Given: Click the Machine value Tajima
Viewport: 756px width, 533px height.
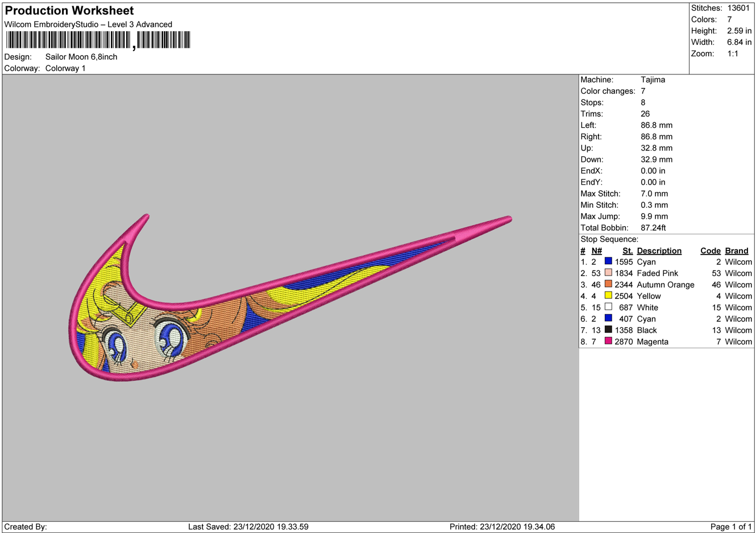Looking at the screenshot, I should (653, 80).
